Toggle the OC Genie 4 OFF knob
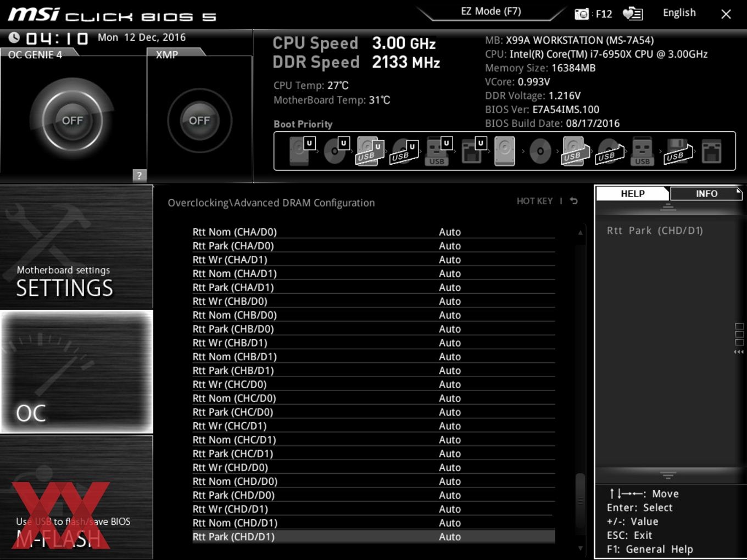 (73, 120)
